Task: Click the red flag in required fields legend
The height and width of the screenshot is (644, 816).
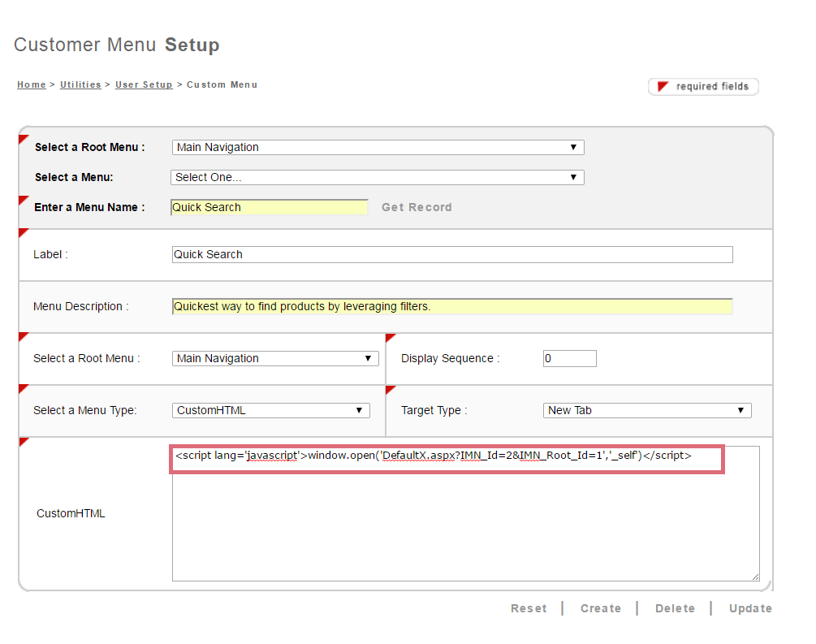Action: click(x=663, y=86)
